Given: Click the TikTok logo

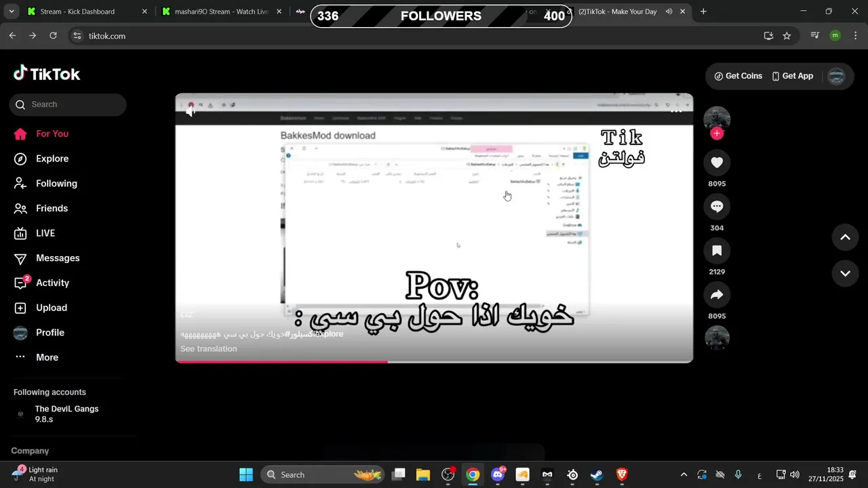Looking at the screenshot, I should pos(47,74).
